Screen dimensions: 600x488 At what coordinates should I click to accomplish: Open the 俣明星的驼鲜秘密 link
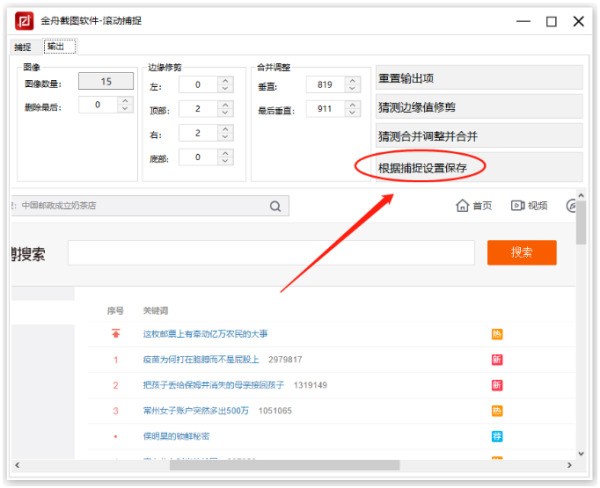176,436
